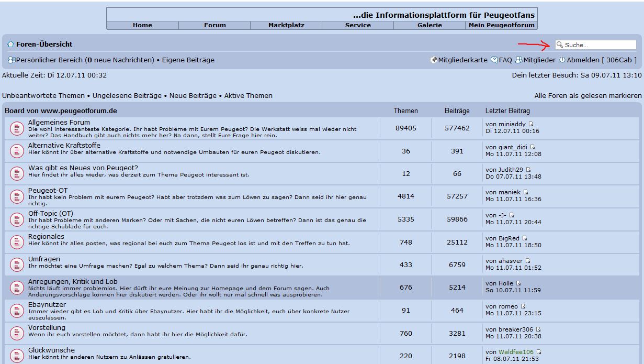644x364 pixels.
Task: Click the Allgemeines Forum red folder icon
Action: [x=16, y=128]
